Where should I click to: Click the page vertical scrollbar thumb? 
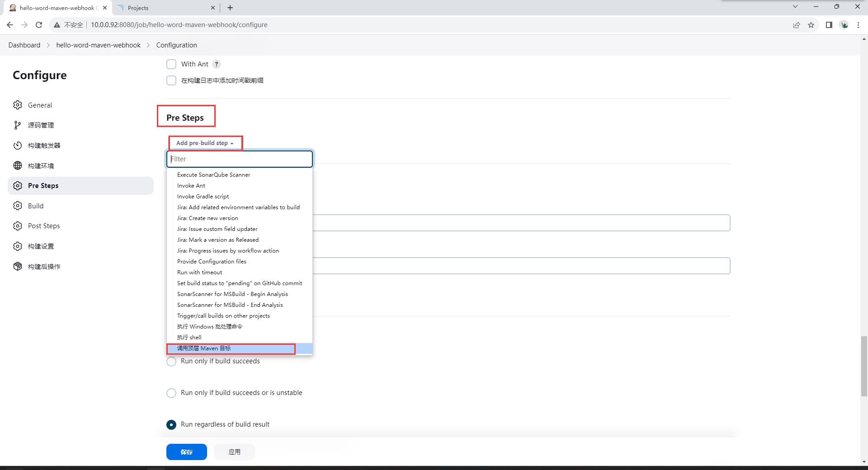pyautogui.click(x=864, y=366)
